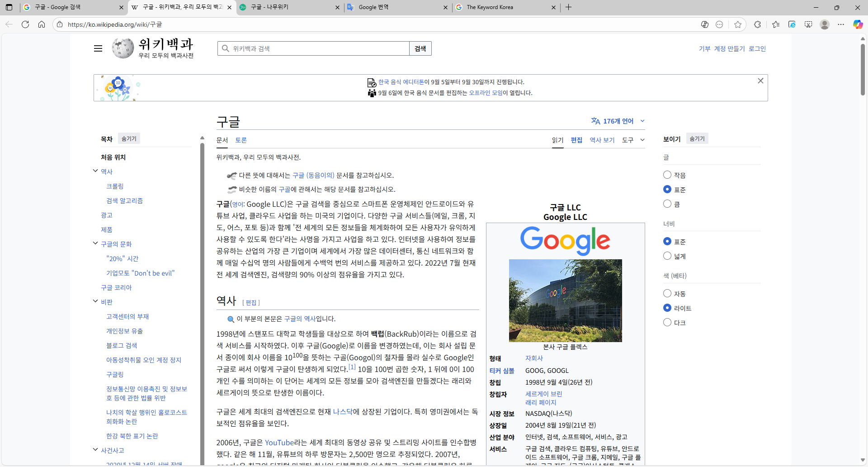This screenshot has width=868, height=467.
Task: Select the 다크 color option
Action: pos(667,322)
